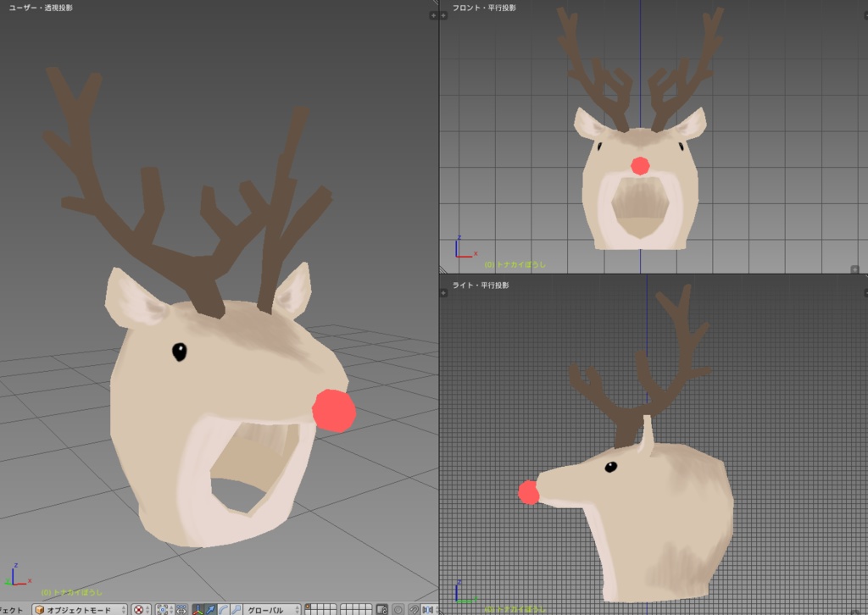Click the 'ライト・平行投影' viewport label
The image size is (868, 615).
click(x=481, y=285)
